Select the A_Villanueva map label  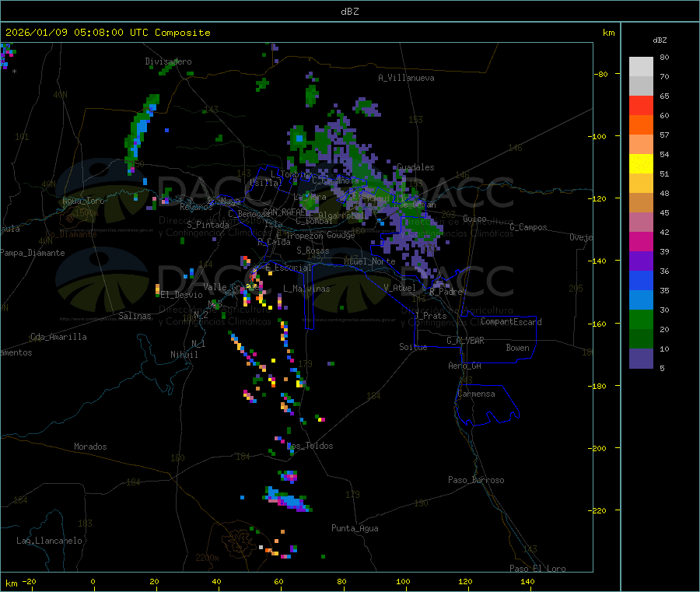click(x=406, y=78)
